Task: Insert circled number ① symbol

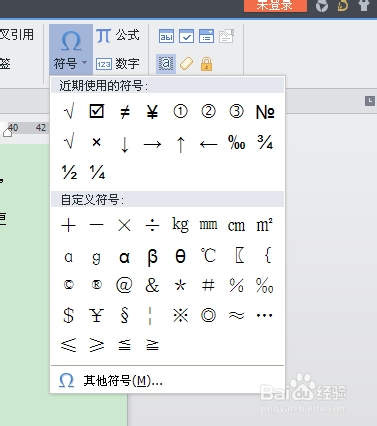Action: click(x=180, y=112)
